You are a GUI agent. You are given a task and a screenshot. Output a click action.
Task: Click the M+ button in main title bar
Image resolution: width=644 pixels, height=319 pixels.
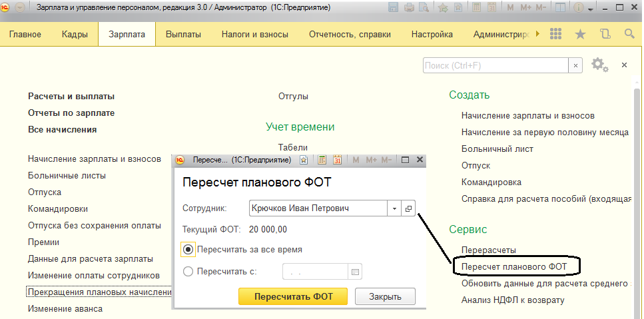click(x=525, y=8)
